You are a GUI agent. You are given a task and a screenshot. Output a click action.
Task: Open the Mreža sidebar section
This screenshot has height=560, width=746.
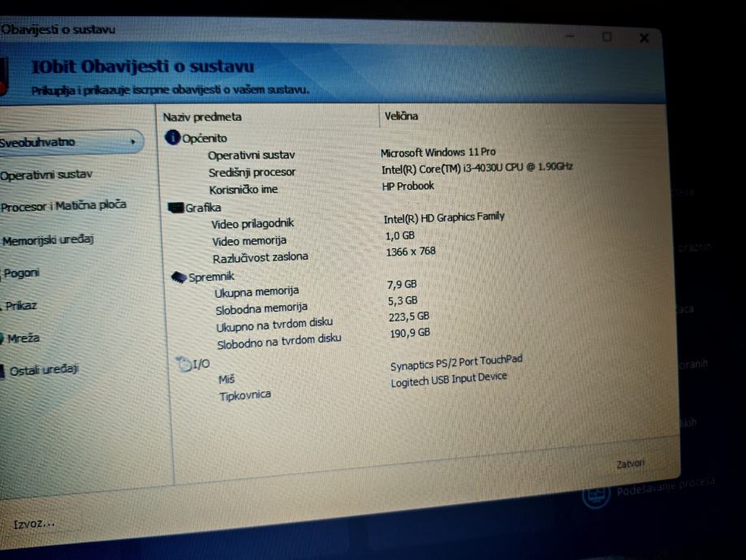pos(24,338)
